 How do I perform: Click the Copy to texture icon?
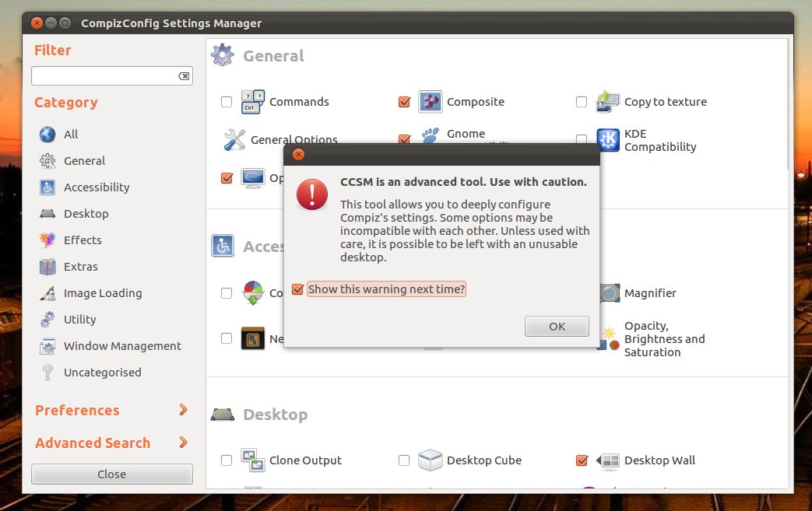pyautogui.click(x=608, y=102)
